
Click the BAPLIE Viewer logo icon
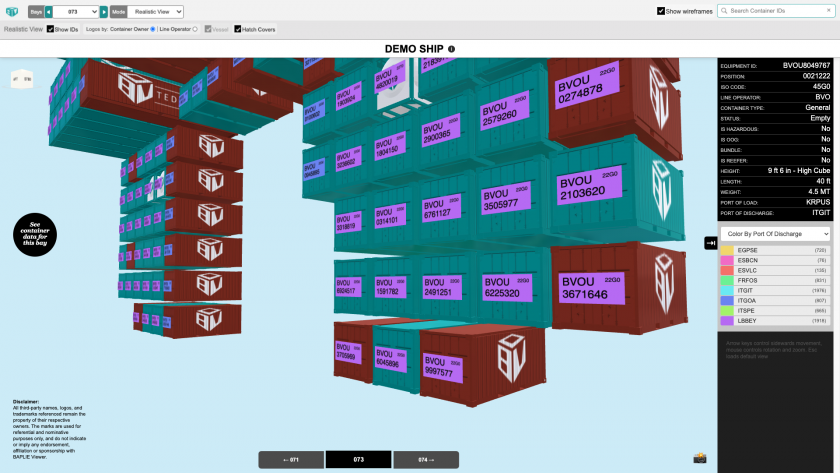pos(12,11)
